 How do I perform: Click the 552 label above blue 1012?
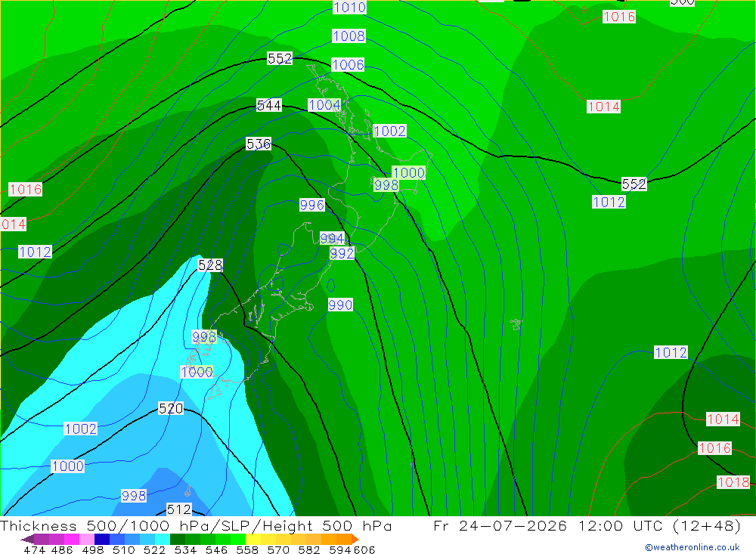tap(634, 184)
